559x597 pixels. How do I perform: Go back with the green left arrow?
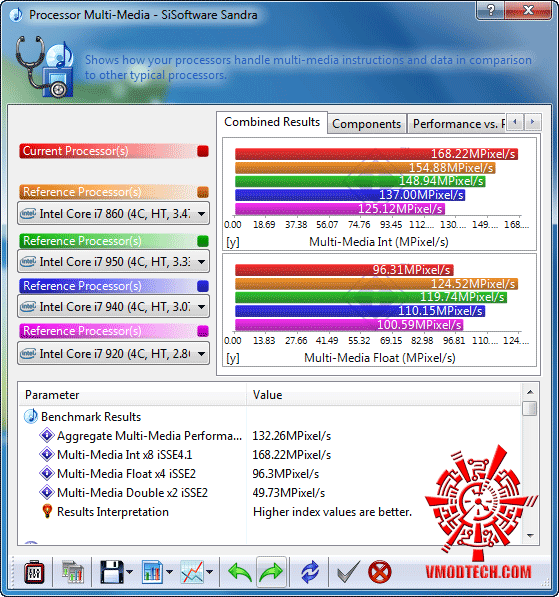tap(240, 572)
